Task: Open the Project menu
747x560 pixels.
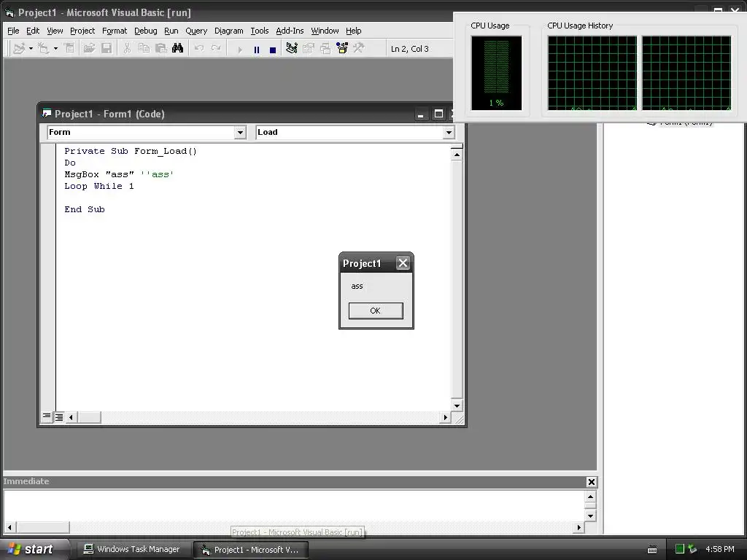Action: tap(82, 31)
